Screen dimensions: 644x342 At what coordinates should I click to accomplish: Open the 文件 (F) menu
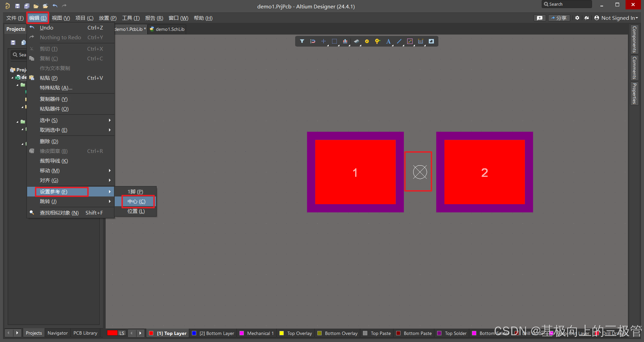(x=15, y=18)
